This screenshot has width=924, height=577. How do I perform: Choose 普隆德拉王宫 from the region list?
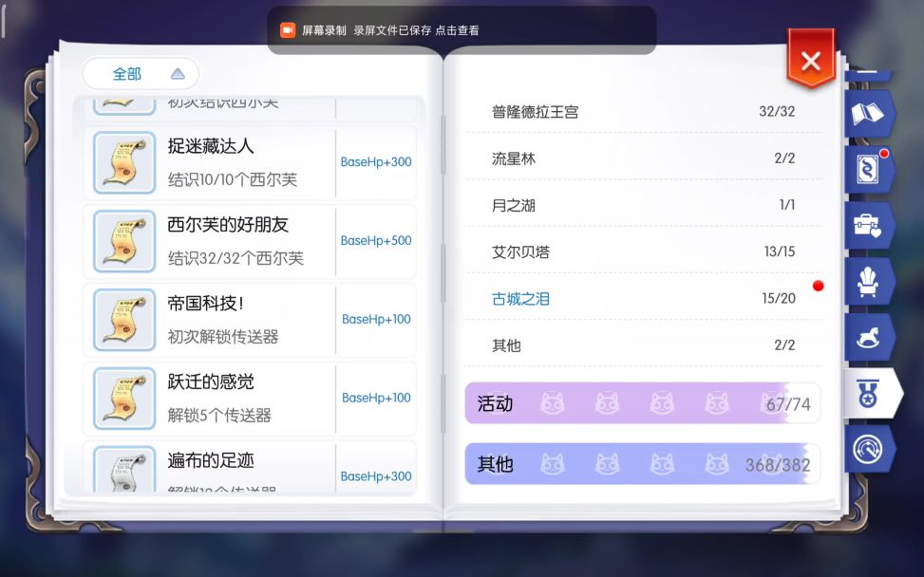click(535, 112)
